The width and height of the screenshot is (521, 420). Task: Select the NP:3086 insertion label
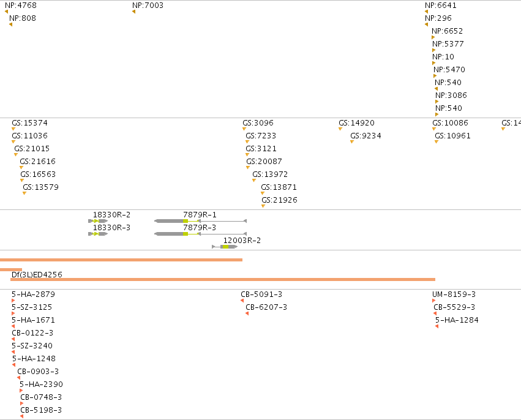[x=451, y=96]
